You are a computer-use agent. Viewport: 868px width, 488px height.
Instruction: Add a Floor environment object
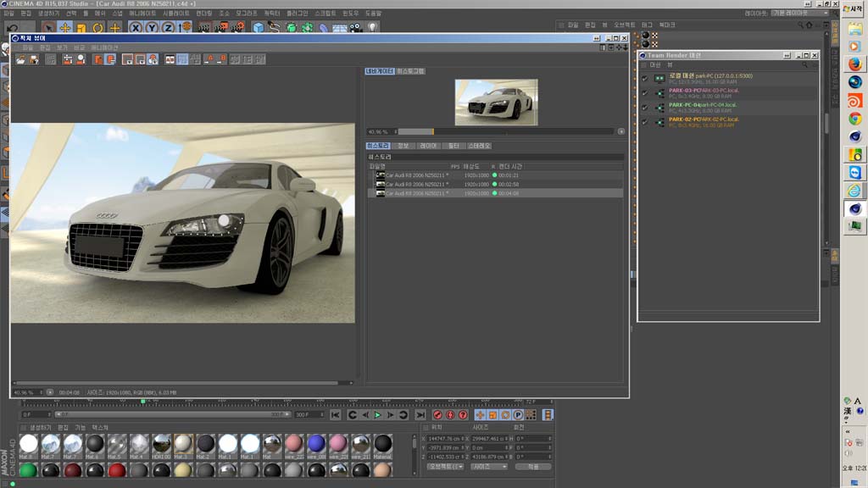coord(339,27)
